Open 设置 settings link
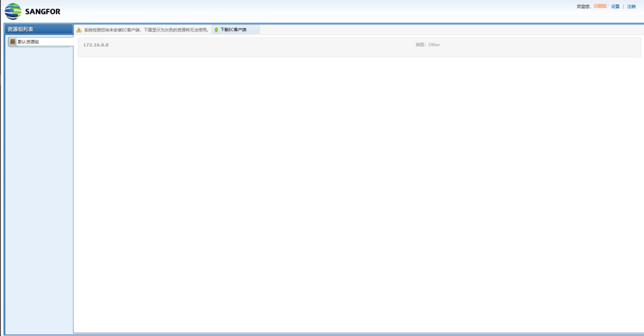Image resolution: width=644 pixels, height=336 pixels. (x=615, y=7)
